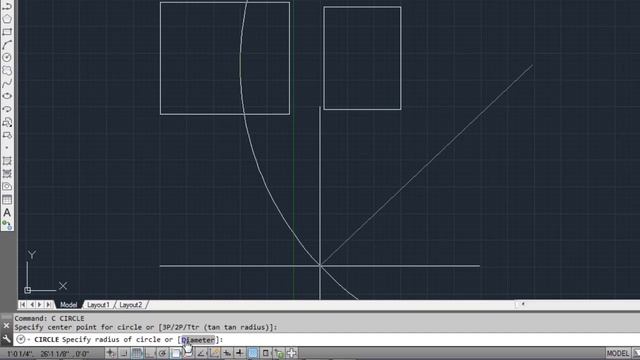The image size is (640, 360).
Task: Toggle Ortho Mode in status bar
Action: click(x=149, y=353)
